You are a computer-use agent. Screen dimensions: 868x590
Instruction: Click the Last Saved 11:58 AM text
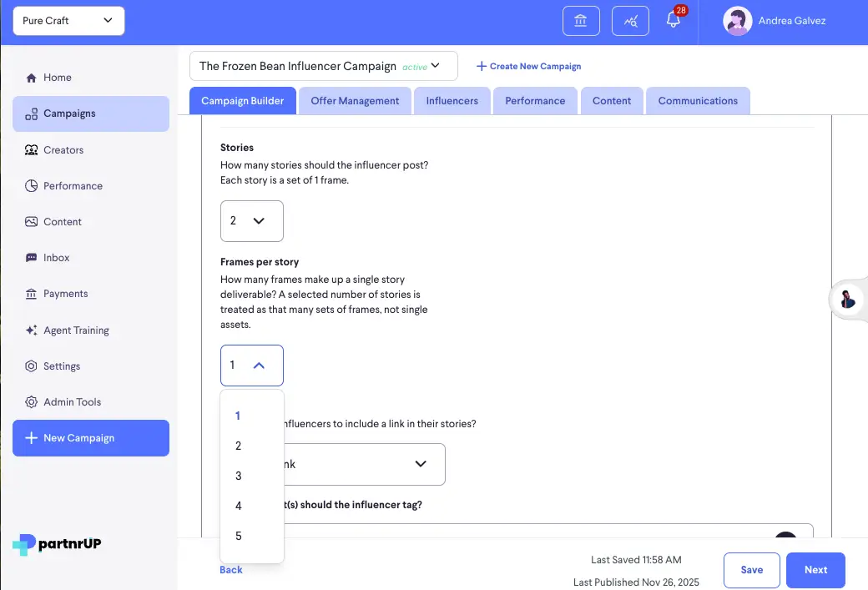[x=636, y=560]
